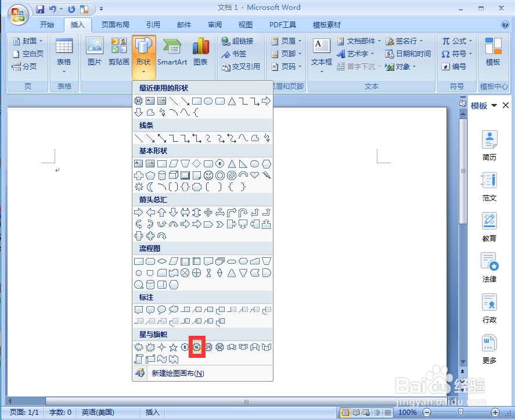This screenshot has height=420, width=515.
Task: Switch to Outline view
Action: click(377, 412)
